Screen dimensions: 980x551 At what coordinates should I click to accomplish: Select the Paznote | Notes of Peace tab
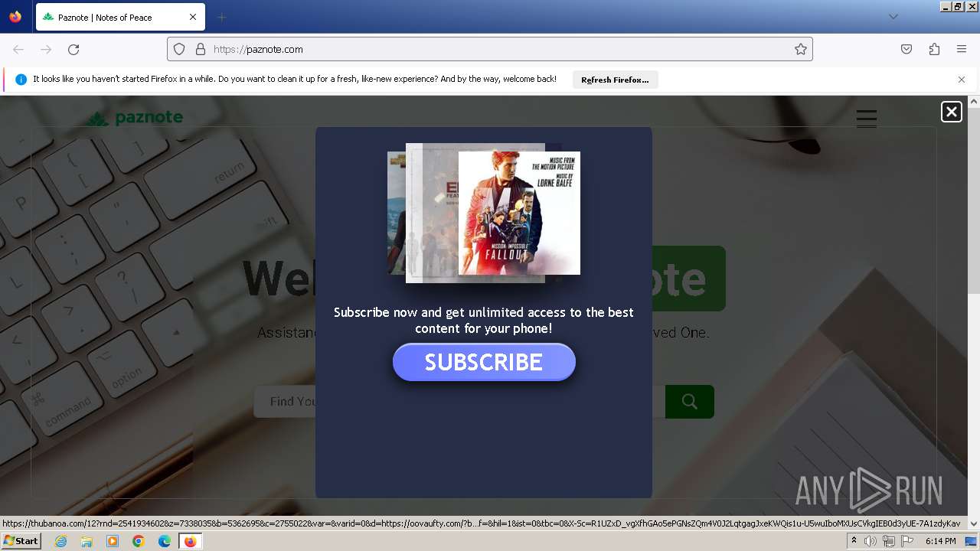click(119, 17)
